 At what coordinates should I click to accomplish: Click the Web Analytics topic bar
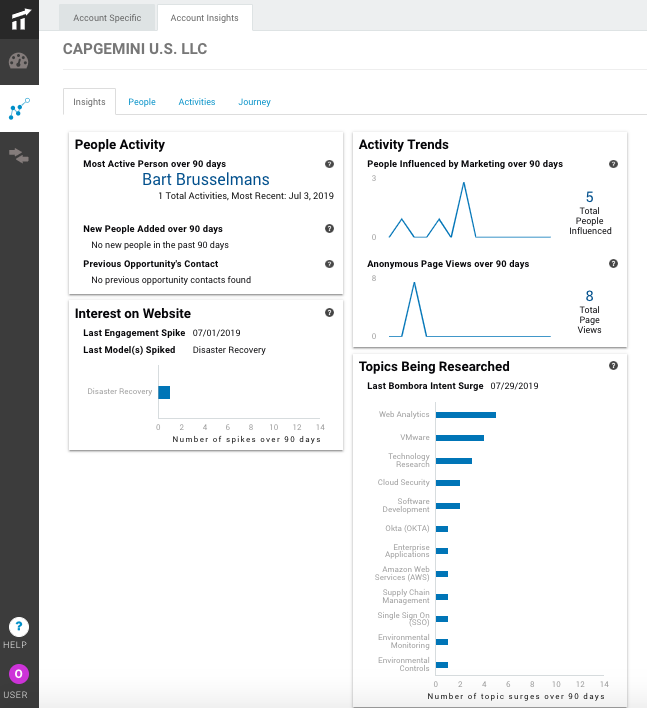(x=465, y=415)
